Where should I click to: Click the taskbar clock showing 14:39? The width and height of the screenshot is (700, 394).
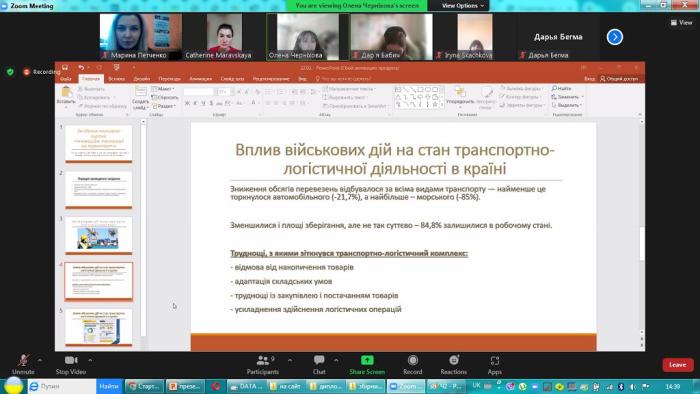(x=673, y=386)
